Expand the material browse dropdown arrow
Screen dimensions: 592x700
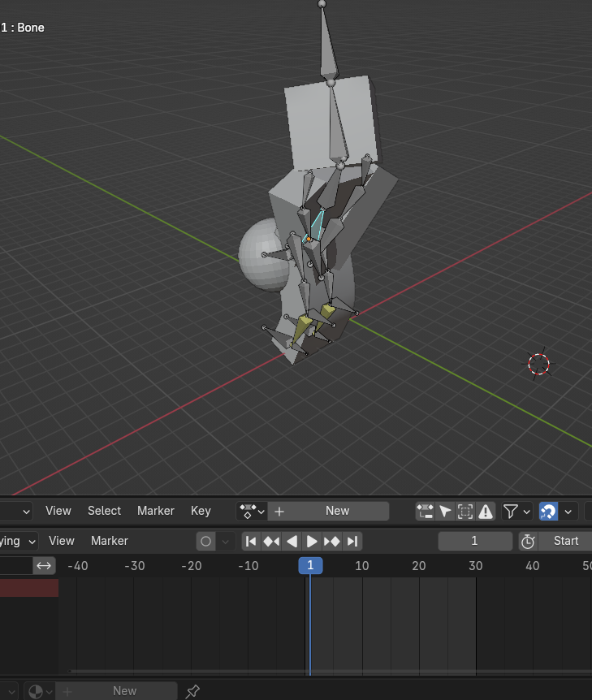click(49, 692)
